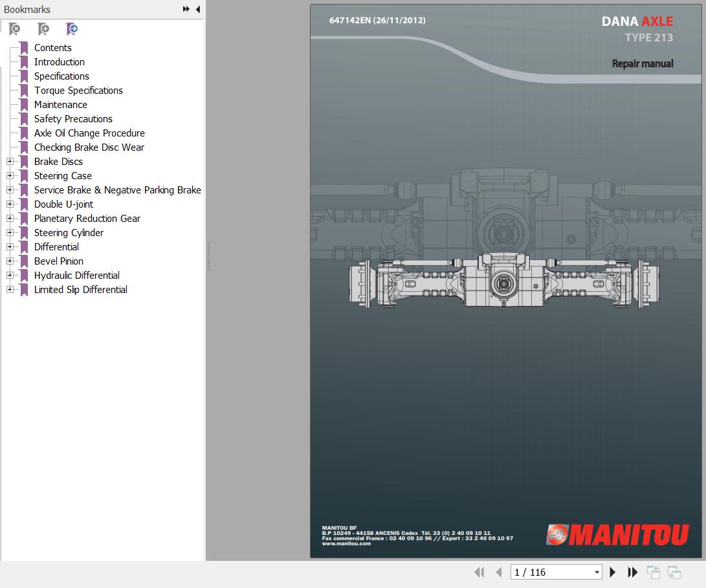Open the Specifications bookmark

tap(61, 76)
